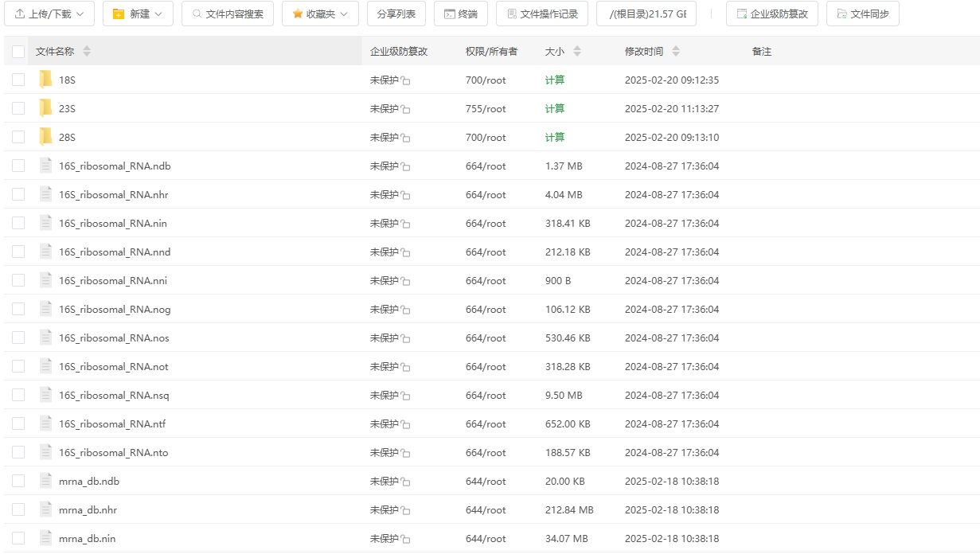Open the root directory path /(根目录)21.57 GB
The height and width of the screenshot is (558, 980).
pos(646,13)
